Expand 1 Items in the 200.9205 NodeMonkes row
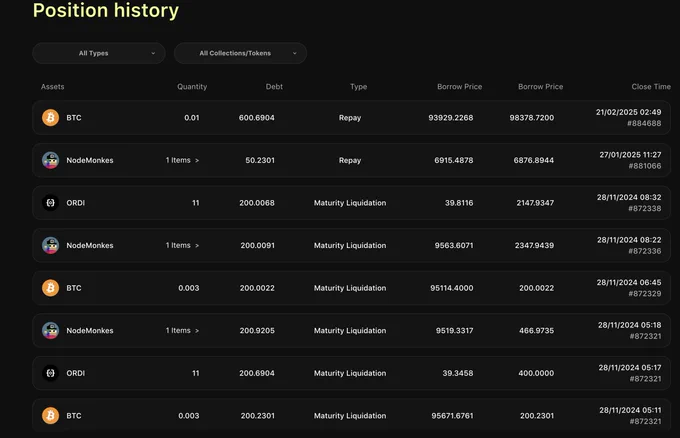 (x=182, y=330)
